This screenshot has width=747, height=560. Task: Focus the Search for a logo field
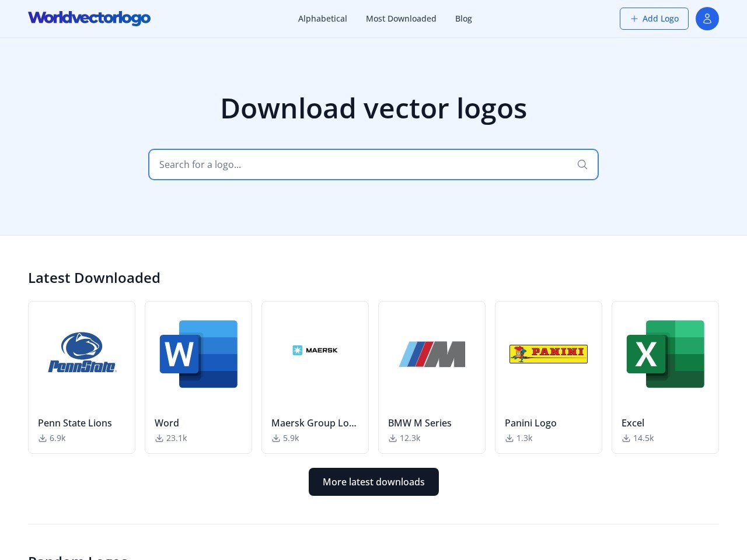tap(373, 164)
